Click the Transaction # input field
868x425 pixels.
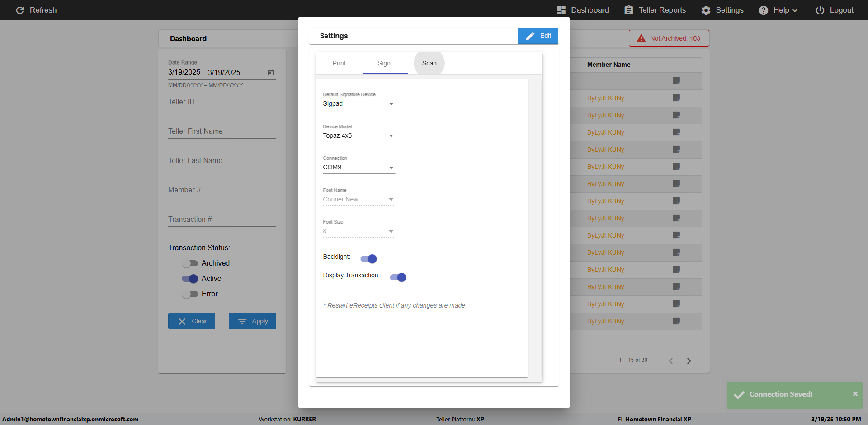[x=222, y=220]
